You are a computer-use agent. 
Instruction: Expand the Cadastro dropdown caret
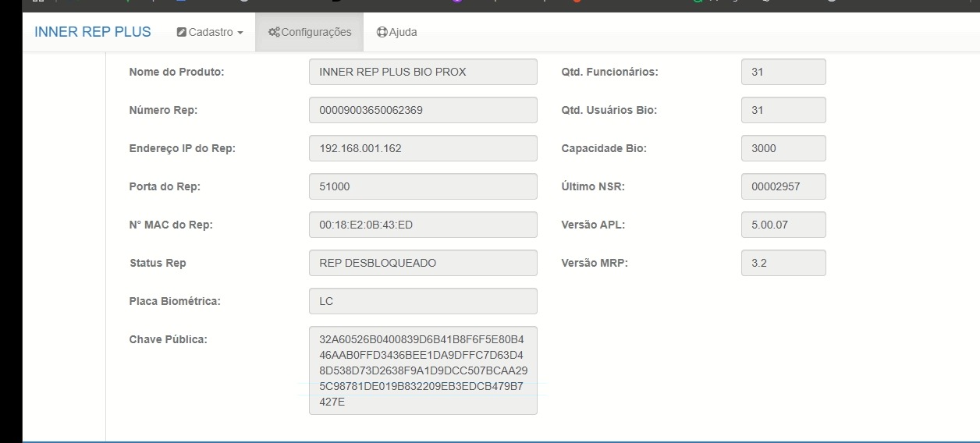tap(240, 33)
